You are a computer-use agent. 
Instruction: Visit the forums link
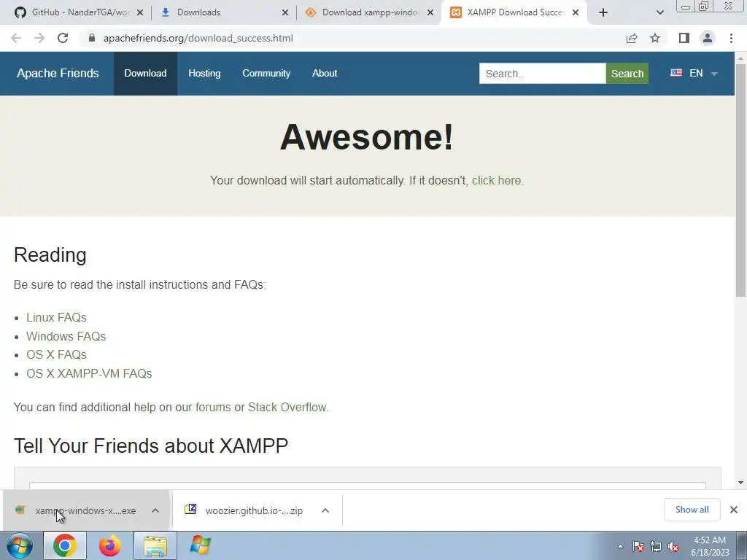tap(213, 408)
